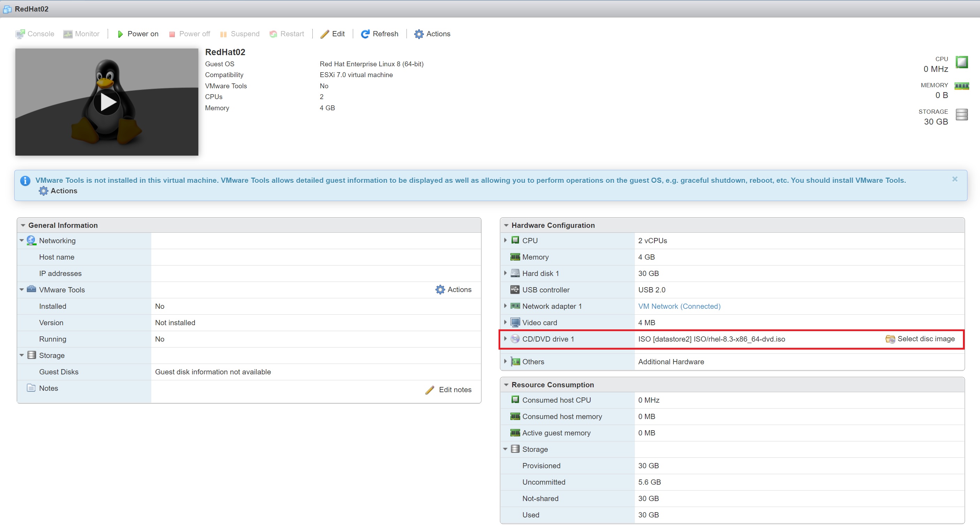Click the Power on toolbar button

click(143, 34)
